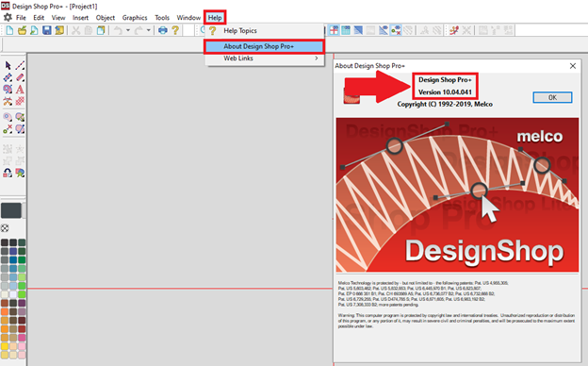Click the open file basket icon
Viewport: 588px width, 366px height.
tap(22, 30)
